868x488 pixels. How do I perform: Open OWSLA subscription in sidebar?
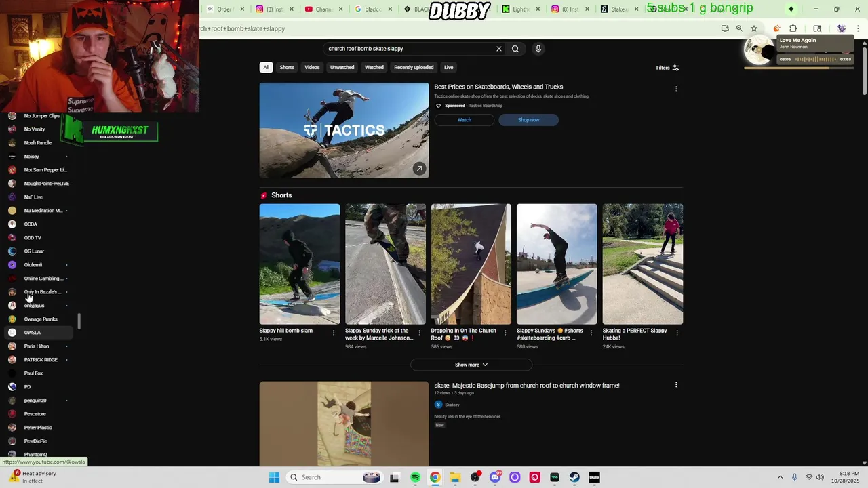(x=37, y=333)
